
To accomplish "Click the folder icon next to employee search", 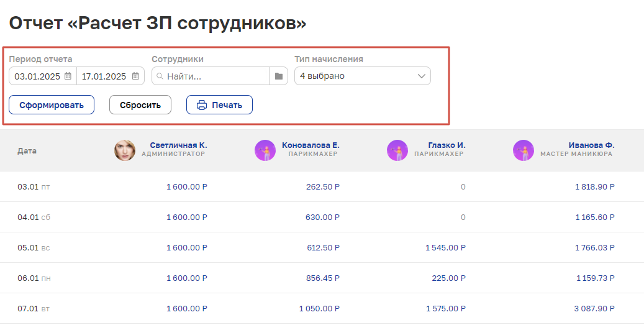I will pyautogui.click(x=279, y=76).
